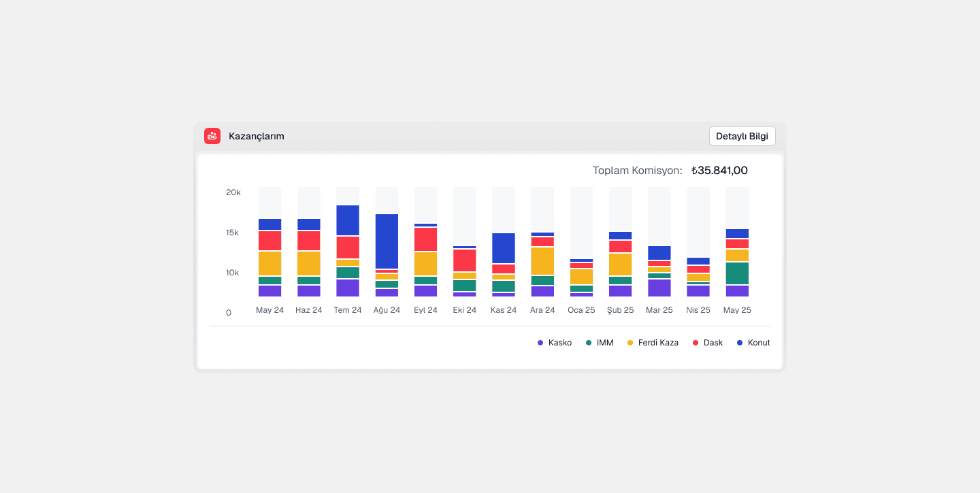Select the blue Konut segment in Kas 24

504,248
